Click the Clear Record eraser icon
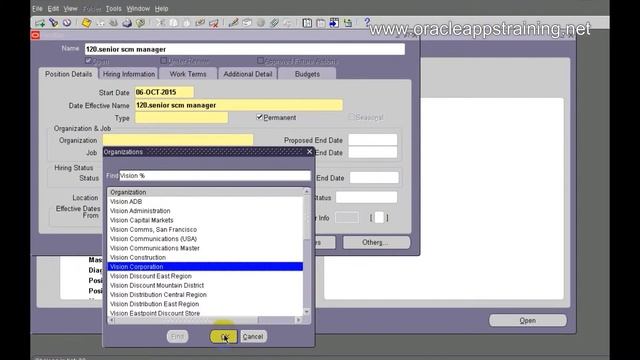The image size is (640, 360). 200,23
